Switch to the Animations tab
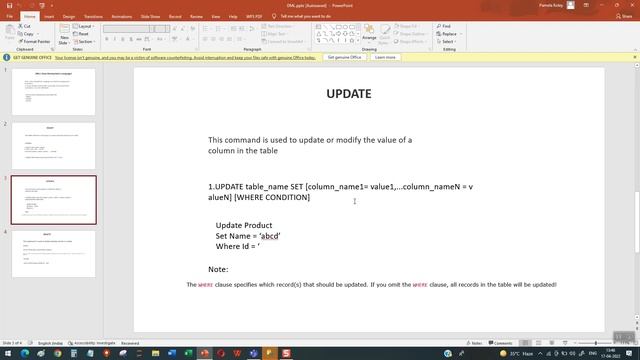This screenshot has width=640, height=360. [122, 17]
